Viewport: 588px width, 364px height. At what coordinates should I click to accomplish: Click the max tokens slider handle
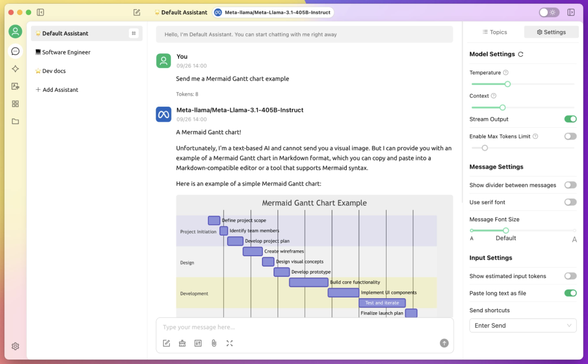[x=485, y=148]
